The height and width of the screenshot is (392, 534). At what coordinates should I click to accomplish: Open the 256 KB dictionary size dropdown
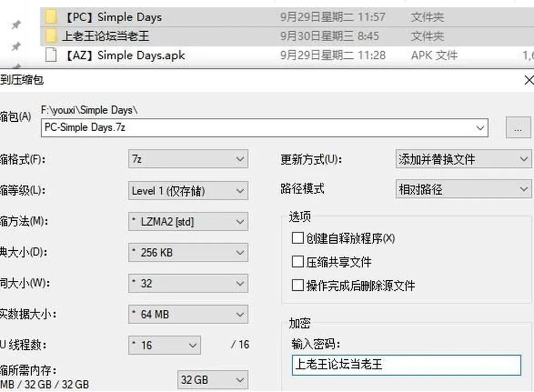[188, 252]
